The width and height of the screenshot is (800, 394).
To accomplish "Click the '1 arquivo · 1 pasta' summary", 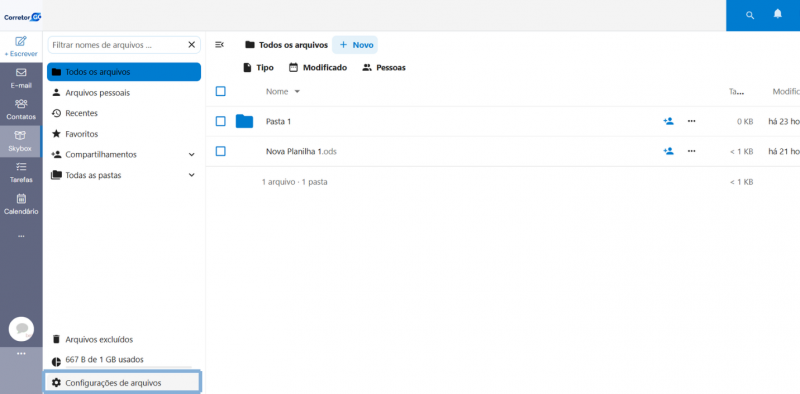I will [294, 182].
